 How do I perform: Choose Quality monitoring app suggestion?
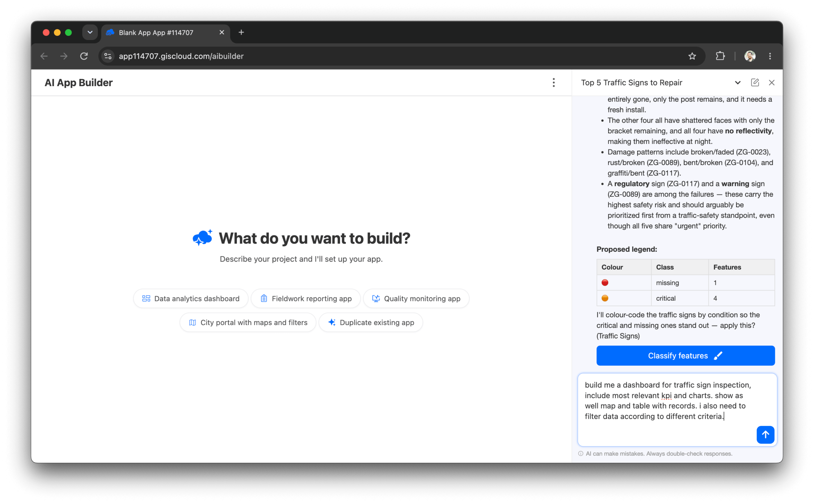click(x=416, y=298)
